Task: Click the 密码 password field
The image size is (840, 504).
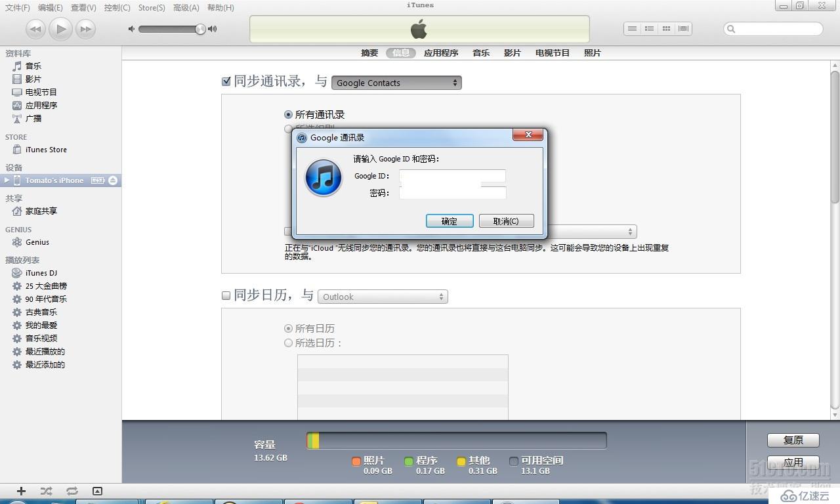Action: click(x=453, y=193)
